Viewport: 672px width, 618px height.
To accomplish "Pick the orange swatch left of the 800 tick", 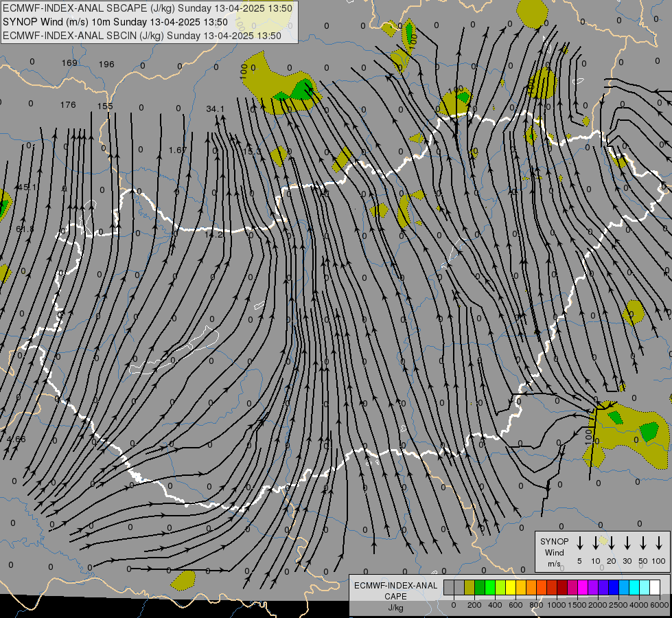I will coord(531,588).
